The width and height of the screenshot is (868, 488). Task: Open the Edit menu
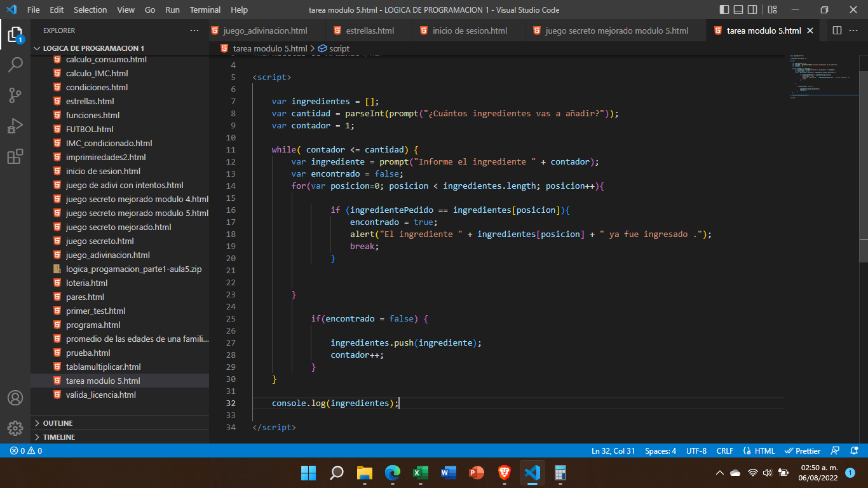point(57,10)
